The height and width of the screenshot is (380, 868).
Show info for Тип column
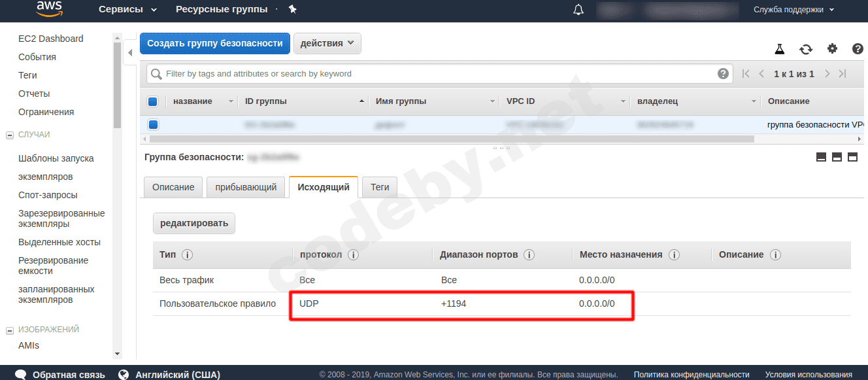[x=187, y=254]
